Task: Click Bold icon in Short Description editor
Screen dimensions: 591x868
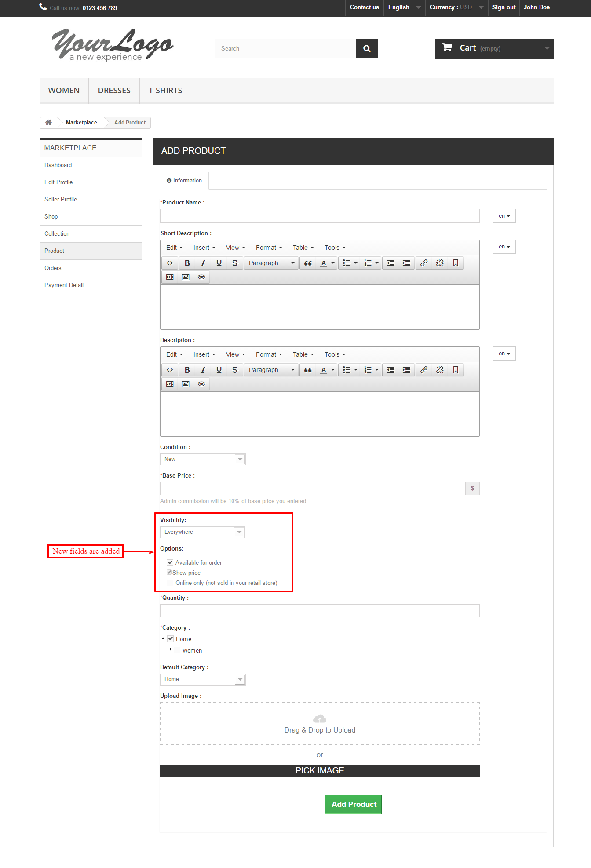Action: [x=187, y=263]
